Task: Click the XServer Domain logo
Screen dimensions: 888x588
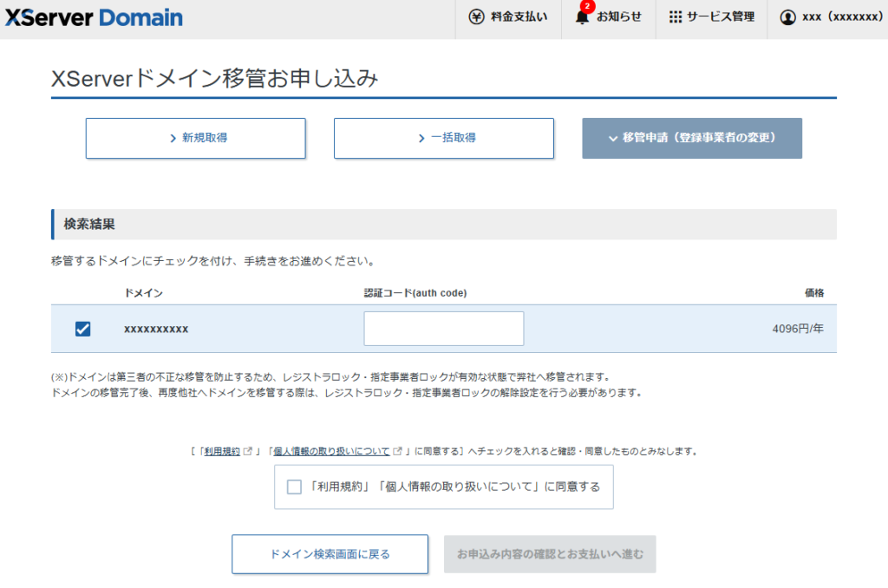Action: (x=94, y=17)
